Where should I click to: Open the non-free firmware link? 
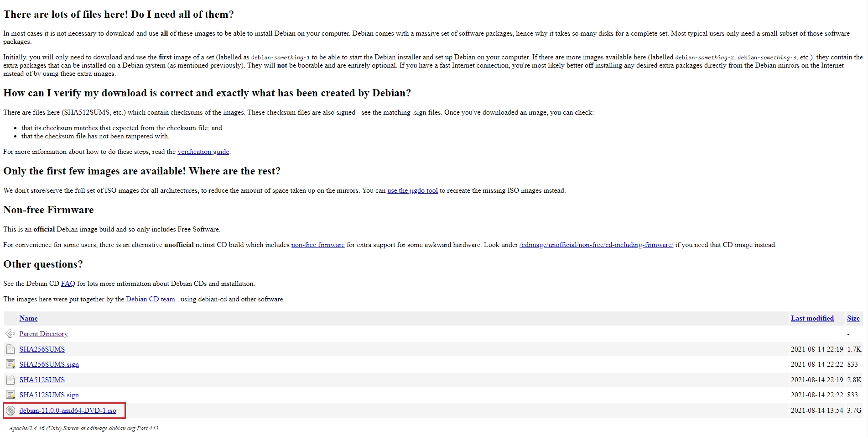(x=318, y=245)
